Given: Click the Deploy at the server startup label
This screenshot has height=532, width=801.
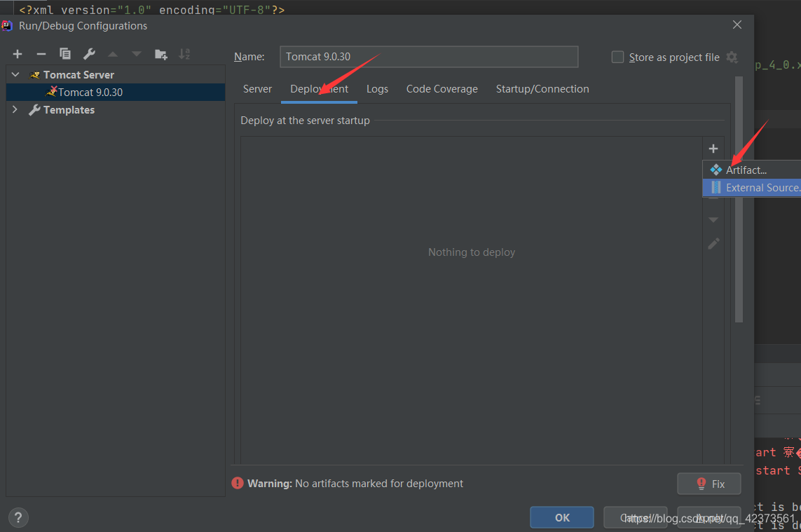Looking at the screenshot, I should click(305, 121).
